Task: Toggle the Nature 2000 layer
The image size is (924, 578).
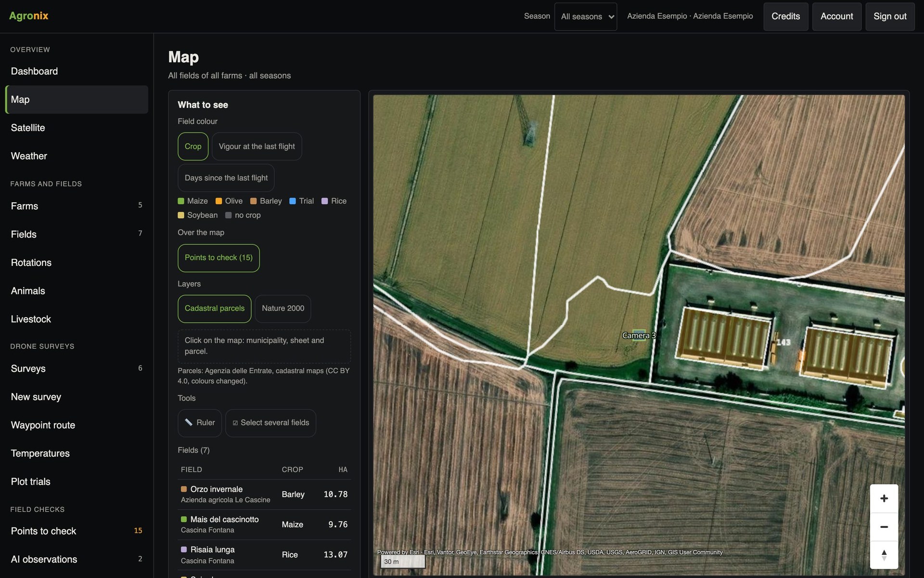Action: click(283, 308)
